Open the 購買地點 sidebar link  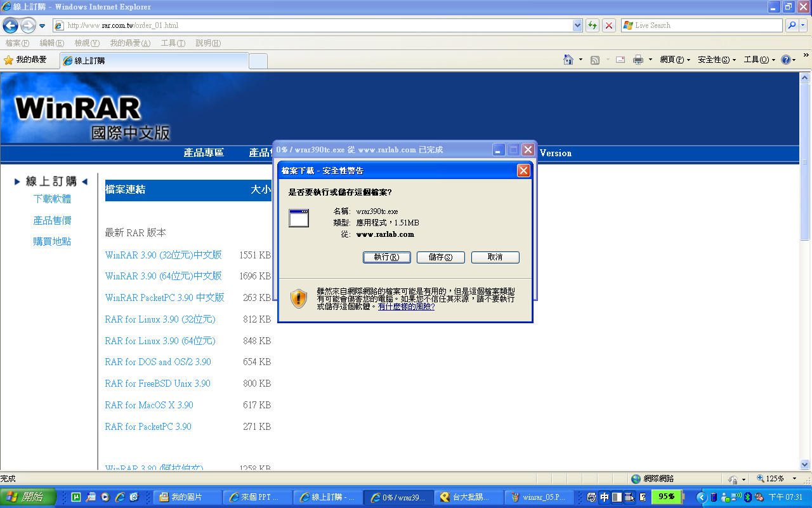(x=52, y=241)
